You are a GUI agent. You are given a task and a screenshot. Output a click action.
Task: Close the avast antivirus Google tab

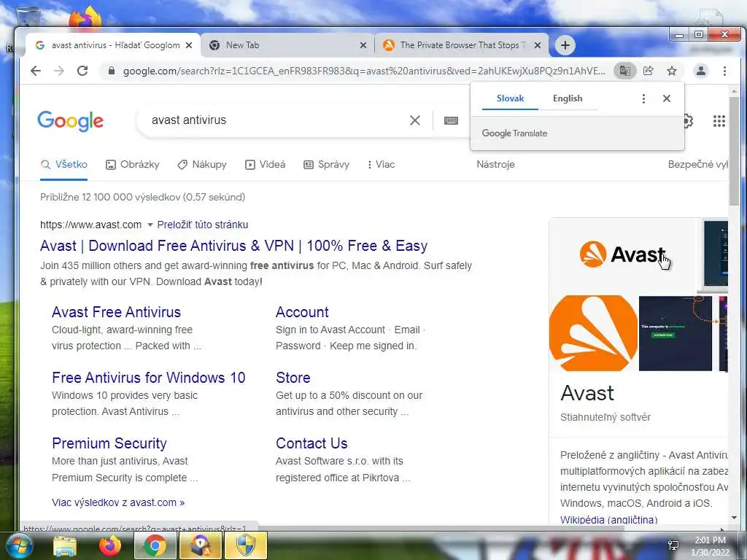(x=189, y=45)
